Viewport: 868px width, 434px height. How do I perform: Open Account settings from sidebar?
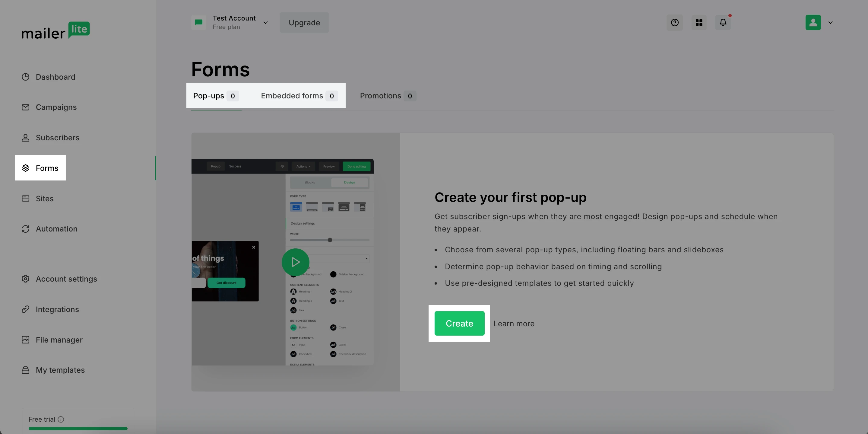[x=66, y=279]
